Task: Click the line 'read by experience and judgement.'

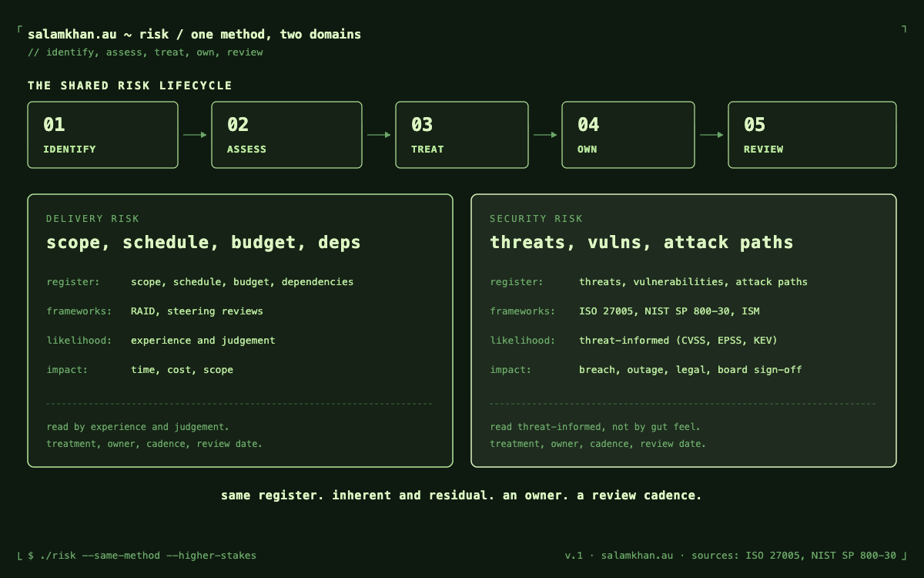Action: pyautogui.click(x=138, y=427)
